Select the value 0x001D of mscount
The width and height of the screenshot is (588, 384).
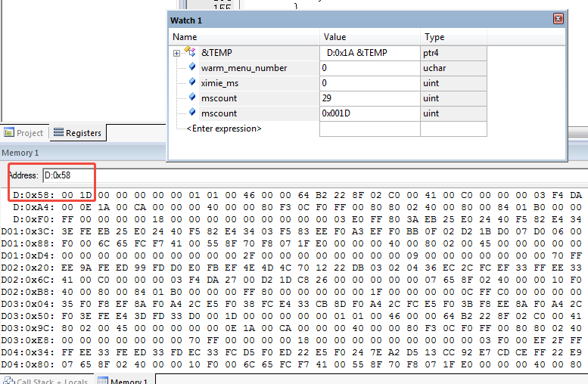tap(369, 113)
